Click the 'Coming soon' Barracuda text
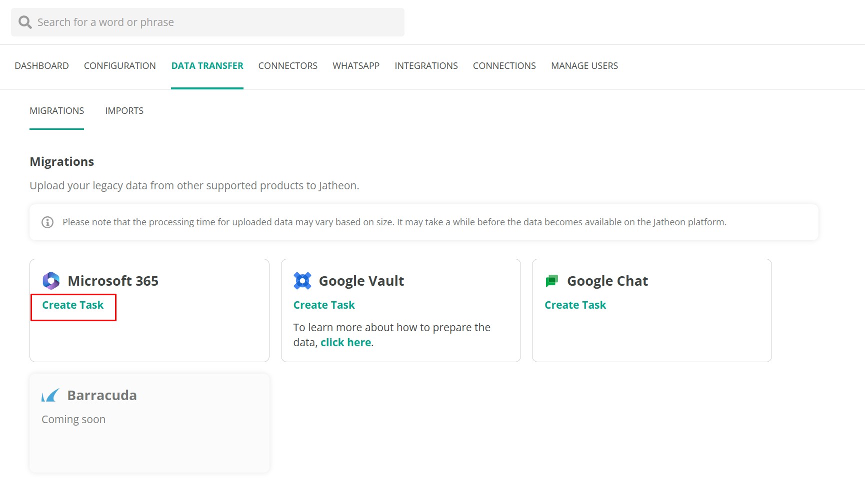 [x=73, y=420]
